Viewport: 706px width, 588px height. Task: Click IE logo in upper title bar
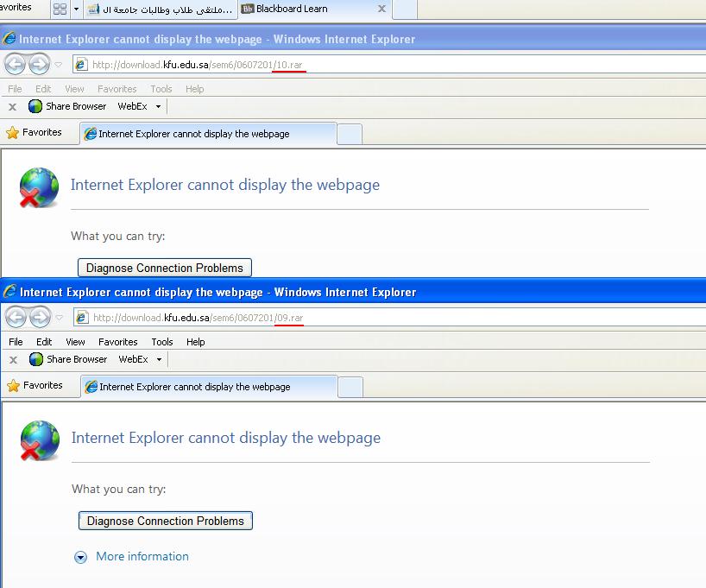click(9, 39)
